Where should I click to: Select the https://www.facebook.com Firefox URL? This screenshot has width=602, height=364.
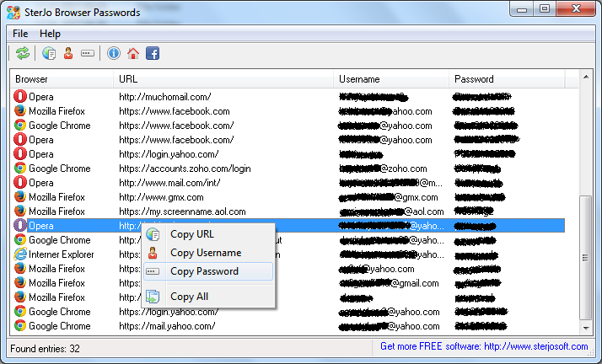[x=175, y=111]
